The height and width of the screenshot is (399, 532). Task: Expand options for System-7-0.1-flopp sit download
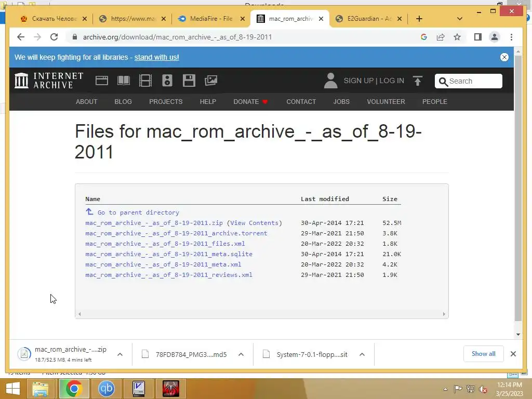(362, 354)
